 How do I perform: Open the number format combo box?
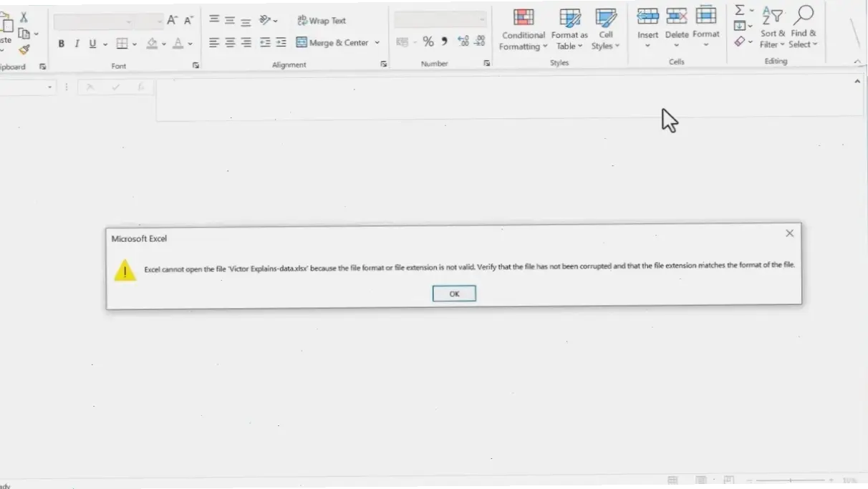(x=440, y=20)
